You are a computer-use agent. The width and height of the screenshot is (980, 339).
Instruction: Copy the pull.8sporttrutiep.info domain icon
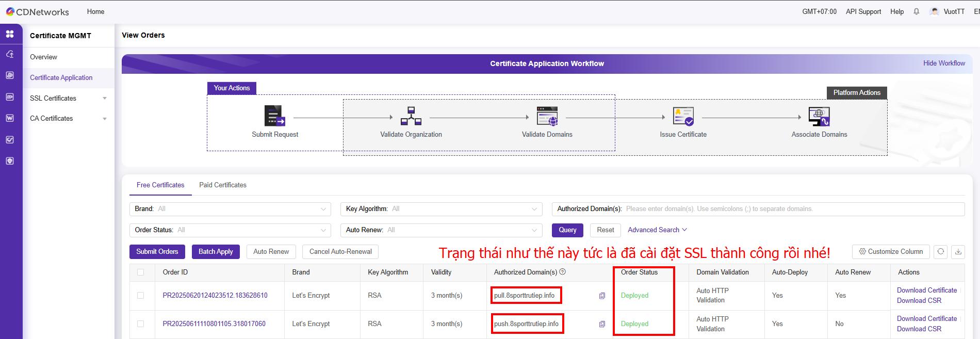[x=602, y=296]
